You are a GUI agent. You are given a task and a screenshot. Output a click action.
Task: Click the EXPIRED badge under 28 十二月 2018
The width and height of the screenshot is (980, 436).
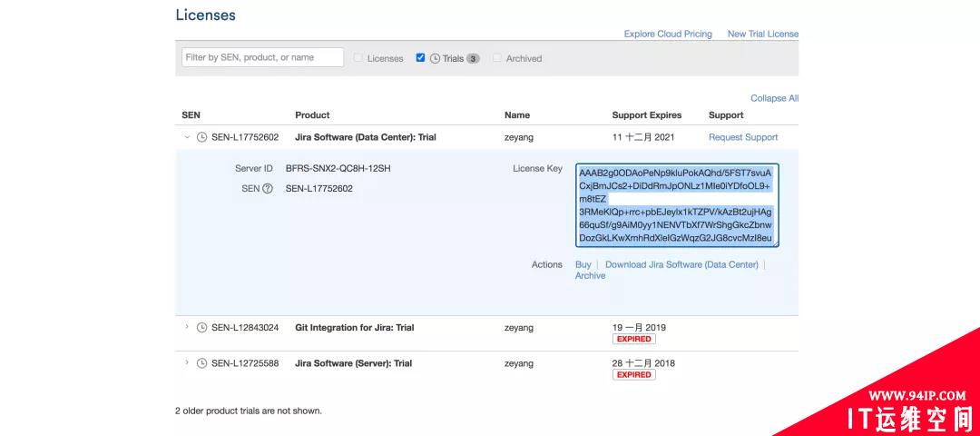633,375
